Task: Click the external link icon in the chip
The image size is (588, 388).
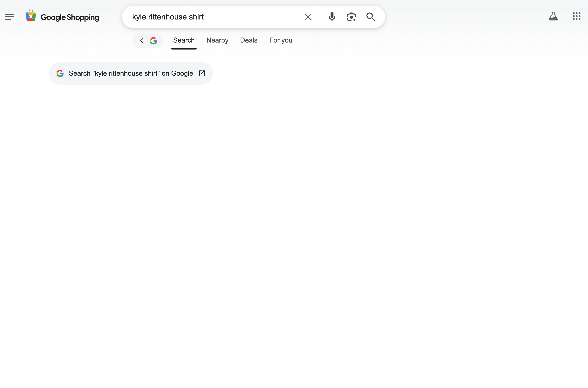Action: tap(202, 74)
